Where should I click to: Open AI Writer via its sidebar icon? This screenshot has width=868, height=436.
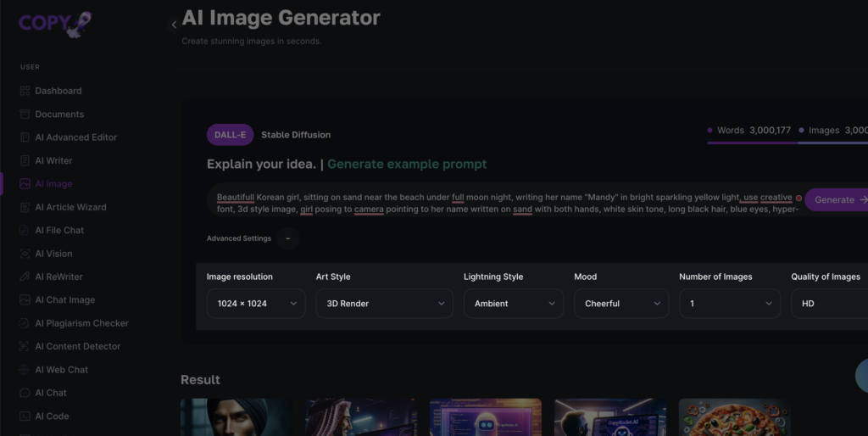[25, 161]
